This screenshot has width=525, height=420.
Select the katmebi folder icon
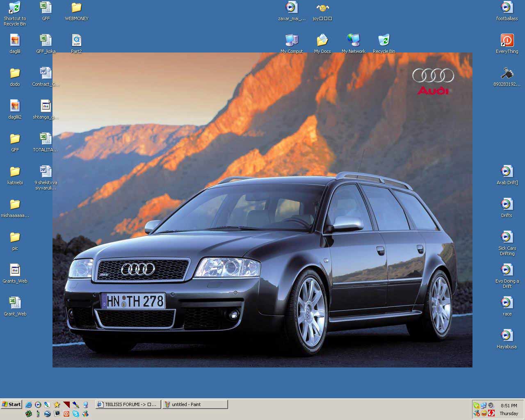pyautogui.click(x=15, y=172)
